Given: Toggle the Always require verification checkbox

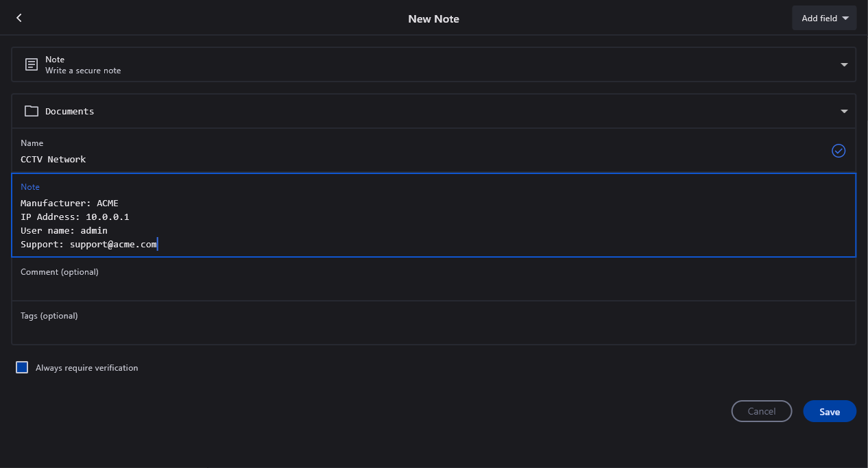Looking at the screenshot, I should [22, 368].
